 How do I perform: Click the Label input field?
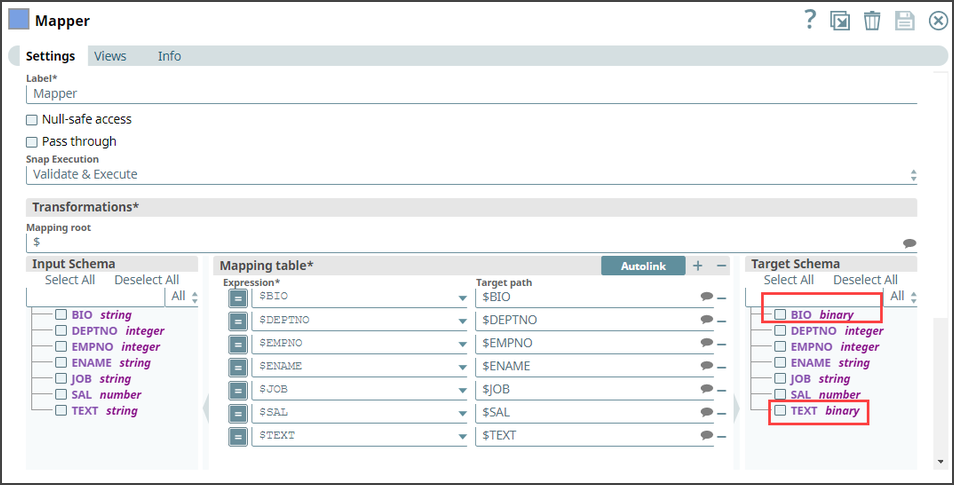click(470, 94)
